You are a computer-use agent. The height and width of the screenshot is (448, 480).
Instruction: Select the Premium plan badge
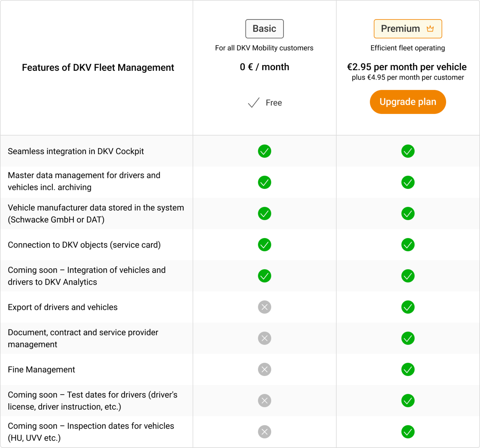(408, 29)
